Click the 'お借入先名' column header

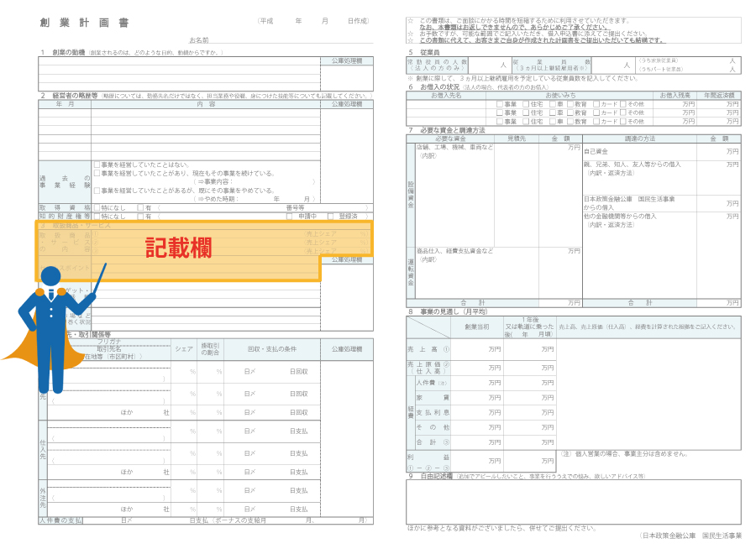(x=446, y=96)
